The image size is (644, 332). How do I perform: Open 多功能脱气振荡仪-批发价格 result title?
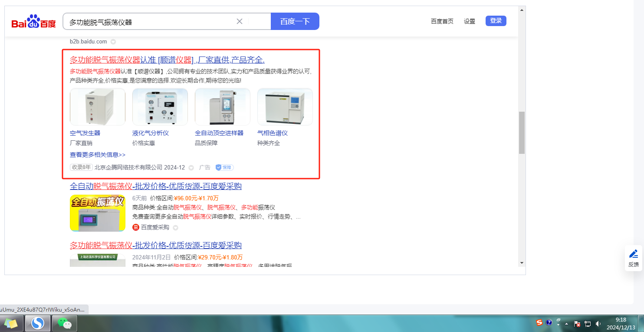[156, 246]
